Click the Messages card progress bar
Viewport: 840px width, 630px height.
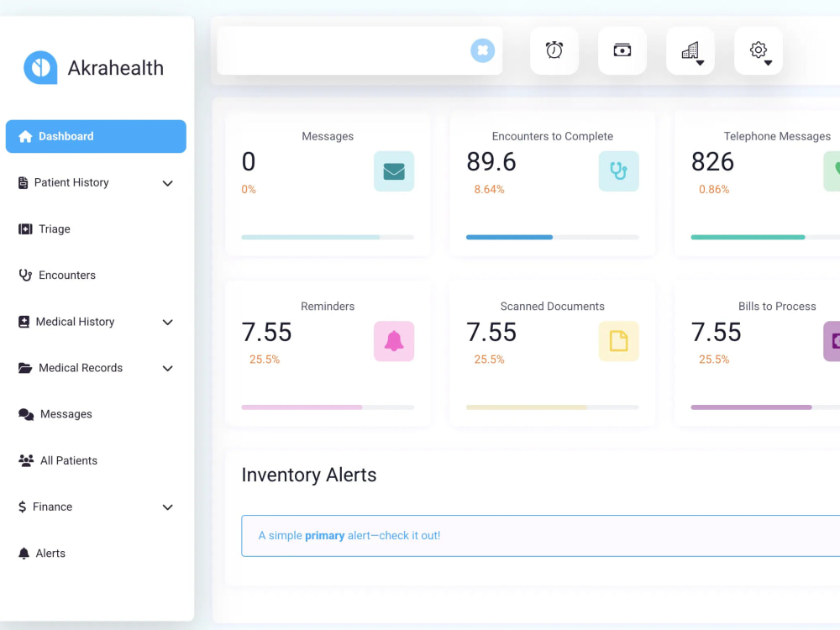click(x=328, y=237)
